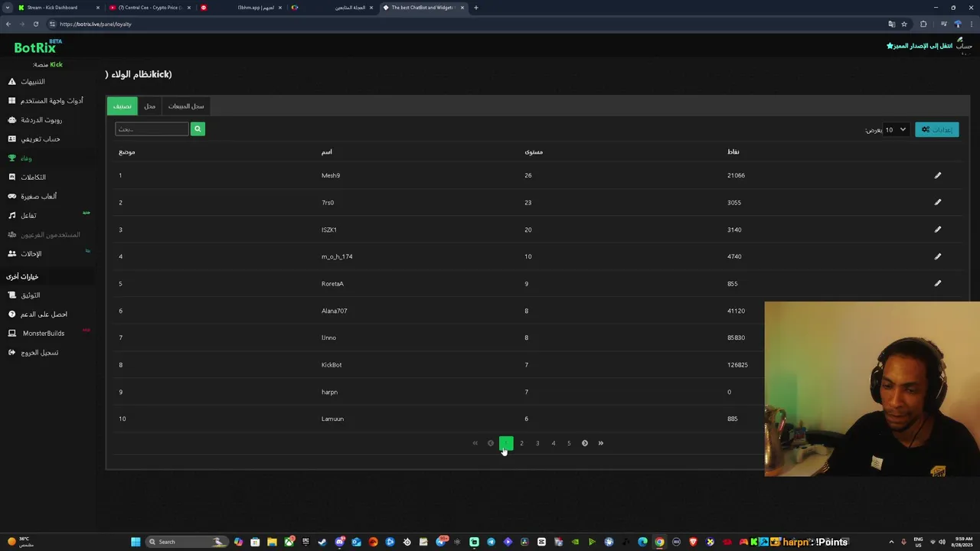
Task: Click the harpn username
Action: [x=329, y=392]
